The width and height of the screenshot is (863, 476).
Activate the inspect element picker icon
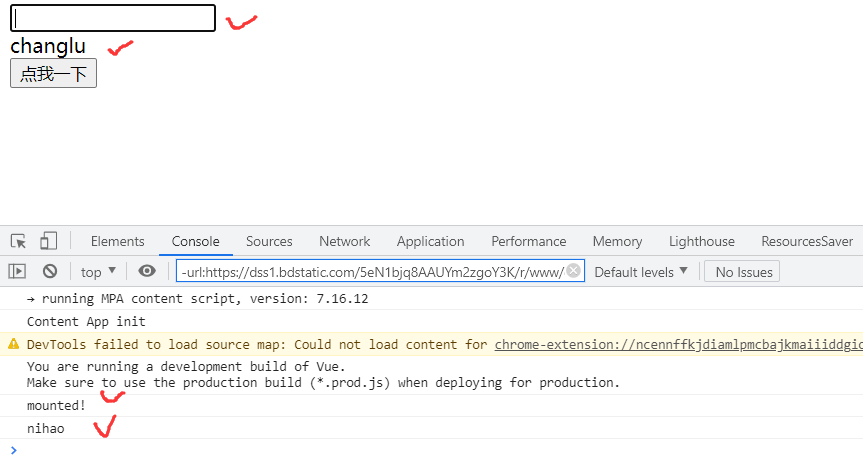(x=18, y=242)
